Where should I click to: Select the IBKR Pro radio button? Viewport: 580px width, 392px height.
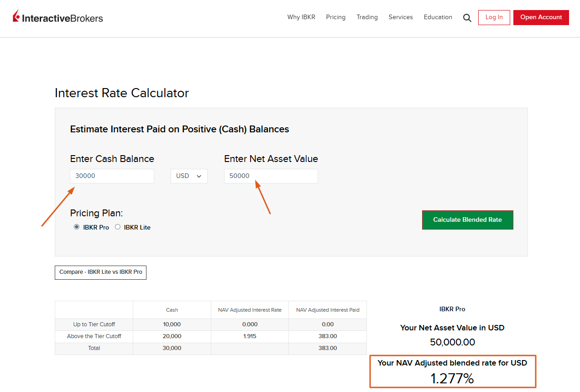tap(76, 227)
